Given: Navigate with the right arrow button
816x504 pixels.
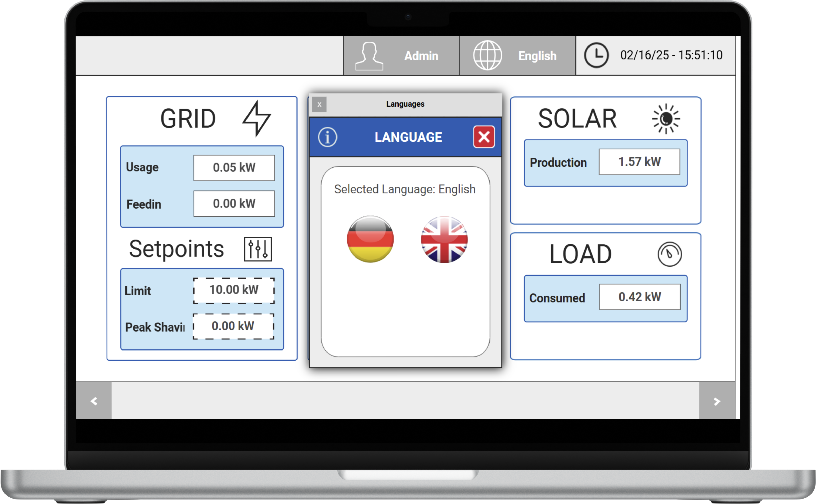Looking at the screenshot, I should pos(717,401).
